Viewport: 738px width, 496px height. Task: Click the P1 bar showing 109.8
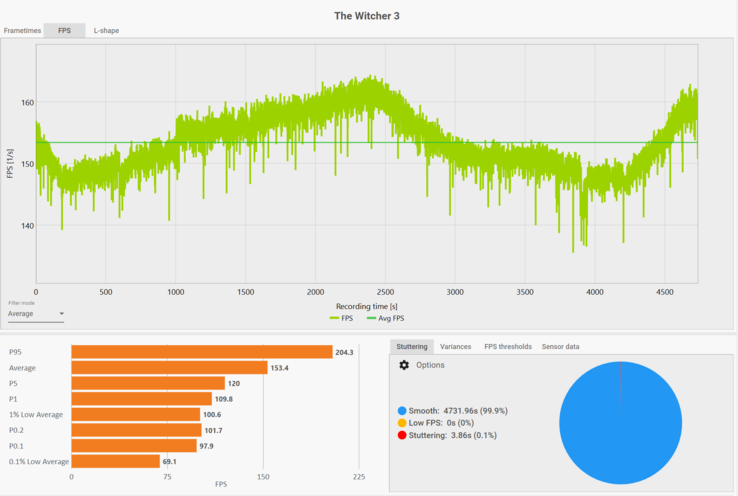141,399
